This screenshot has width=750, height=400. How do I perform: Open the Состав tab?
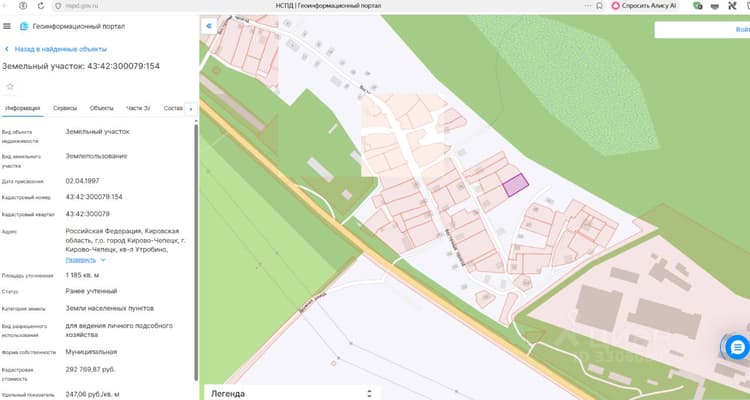point(173,108)
